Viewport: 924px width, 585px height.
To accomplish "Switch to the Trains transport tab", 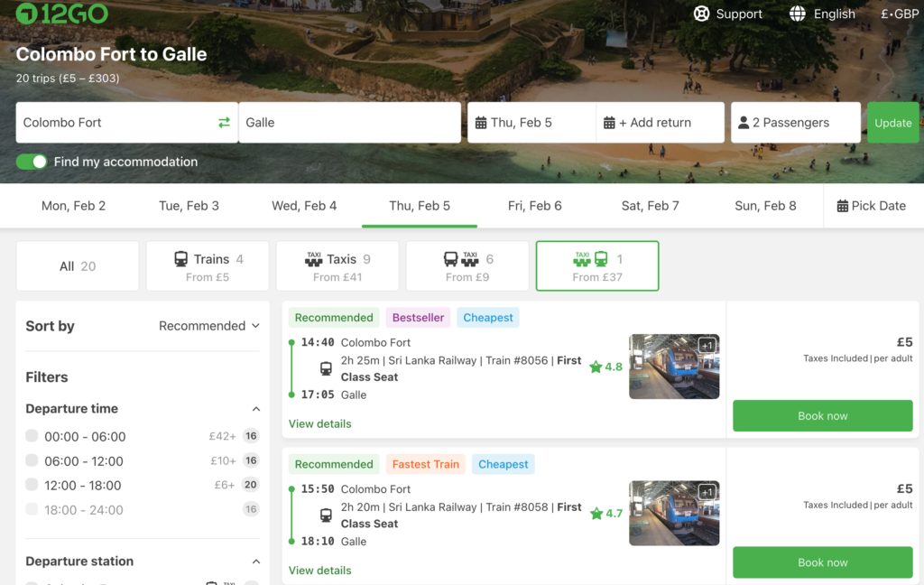I will [208, 266].
